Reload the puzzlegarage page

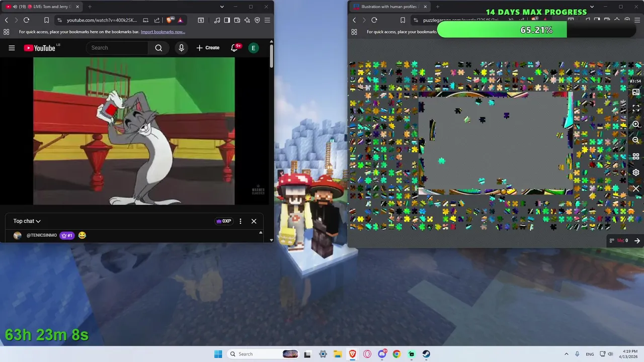click(x=374, y=20)
